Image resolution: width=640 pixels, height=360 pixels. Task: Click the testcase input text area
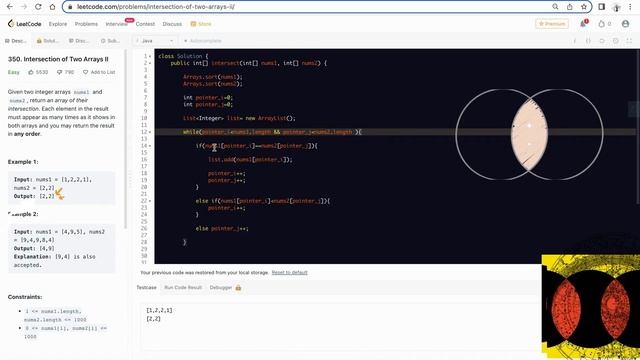(x=341, y=327)
